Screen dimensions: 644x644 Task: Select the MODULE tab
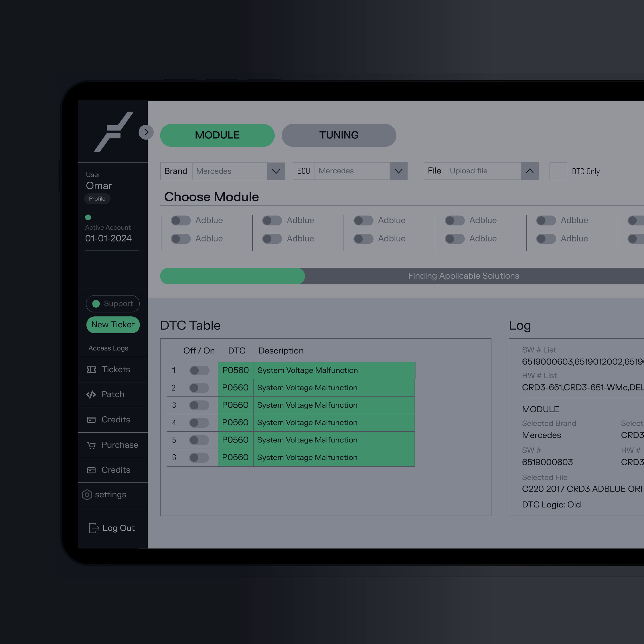(x=217, y=135)
